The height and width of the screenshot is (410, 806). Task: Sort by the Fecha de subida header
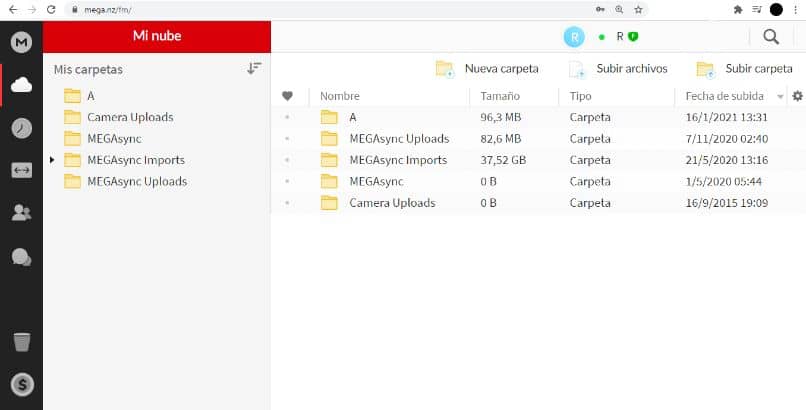coord(724,96)
